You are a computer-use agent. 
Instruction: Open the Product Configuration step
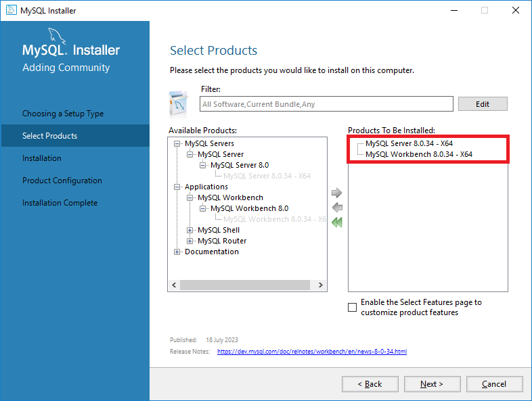point(62,181)
